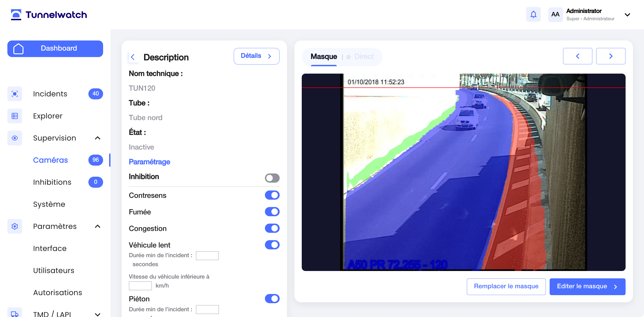Click the Supervision eye icon
Image resolution: width=644 pixels, height=317 pixels.
(15, 138)
